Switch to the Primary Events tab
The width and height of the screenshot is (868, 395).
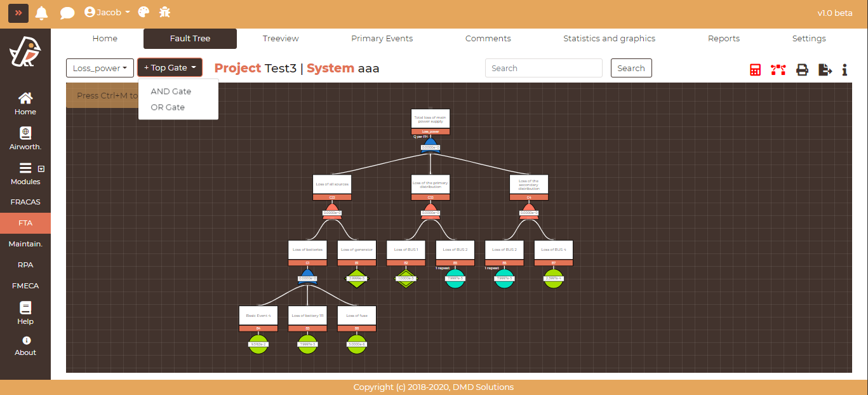click(x=382, y=39)
